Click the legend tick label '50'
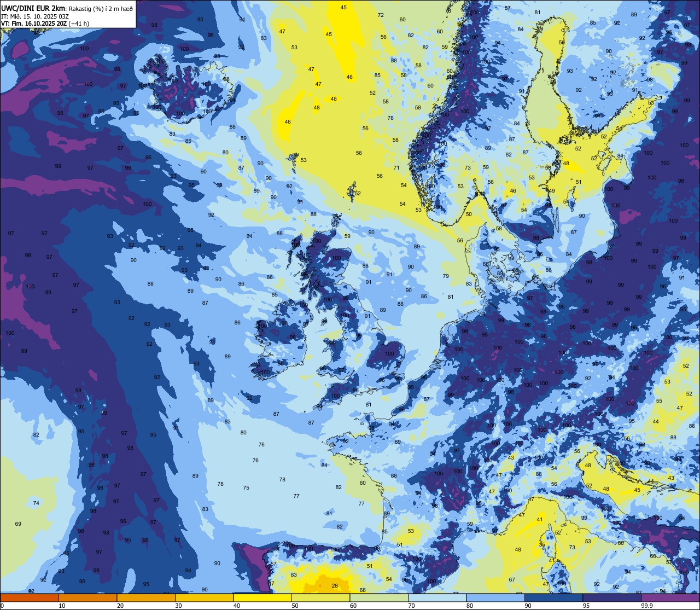 pos(295,606)
